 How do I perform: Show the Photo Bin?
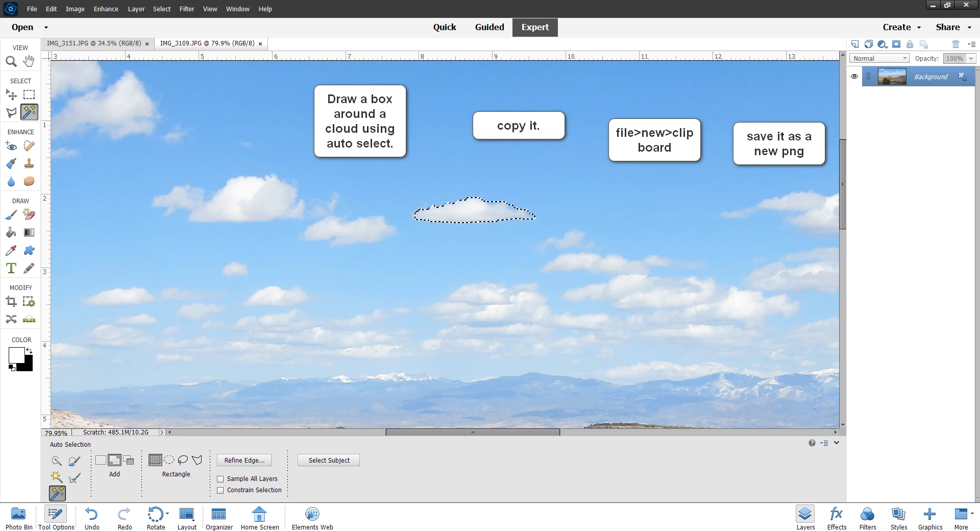pos(19,518)
